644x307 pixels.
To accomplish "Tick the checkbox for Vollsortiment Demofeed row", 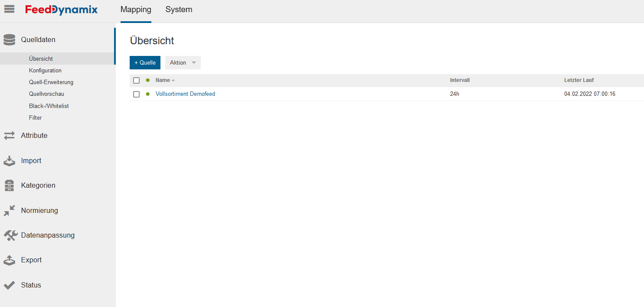I will click(137, 95).
